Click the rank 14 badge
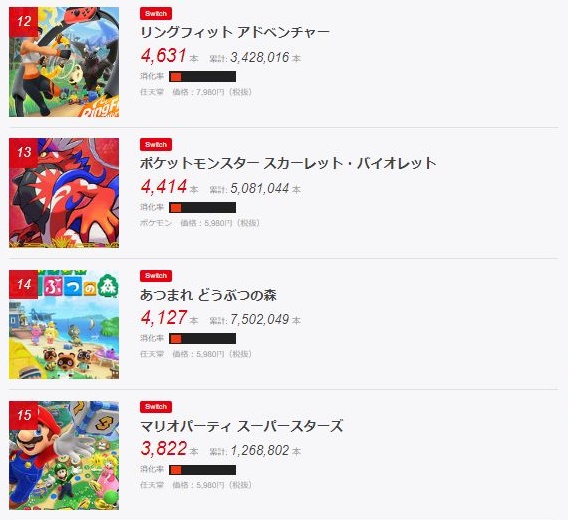This screenshot has height=520, width=568. [24, 284]
